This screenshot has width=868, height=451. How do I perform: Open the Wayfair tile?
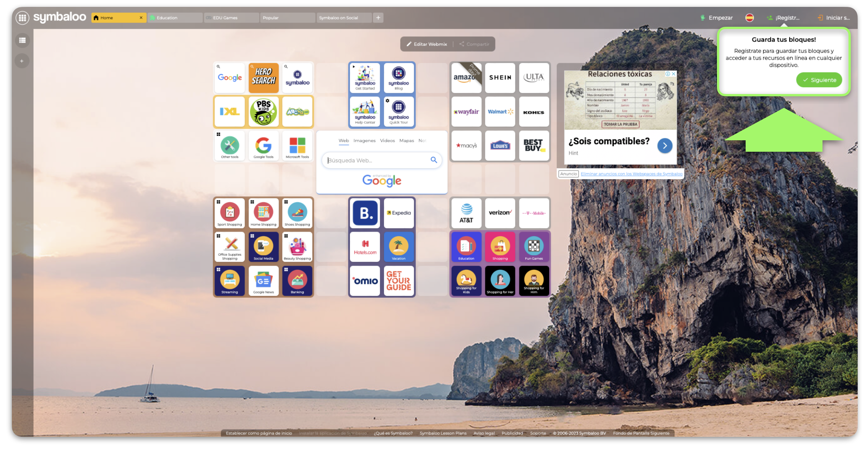(466, 112)
